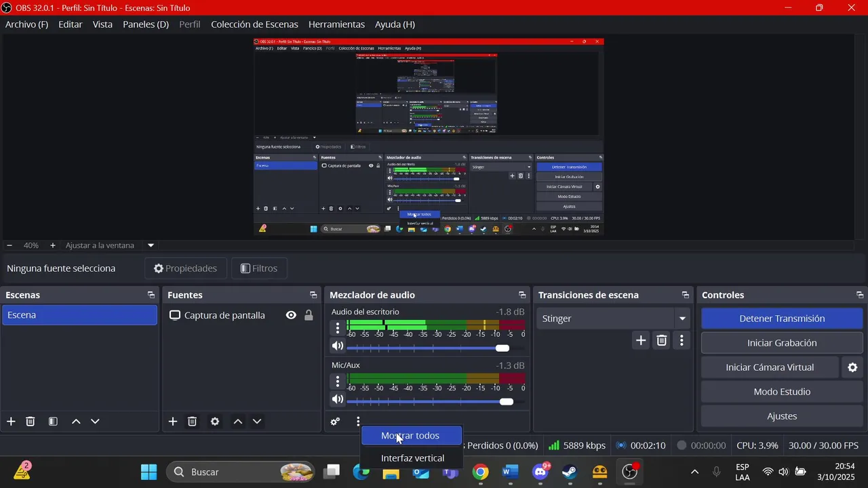Open Ayuda (H) menu

click(x=395, y=24)
